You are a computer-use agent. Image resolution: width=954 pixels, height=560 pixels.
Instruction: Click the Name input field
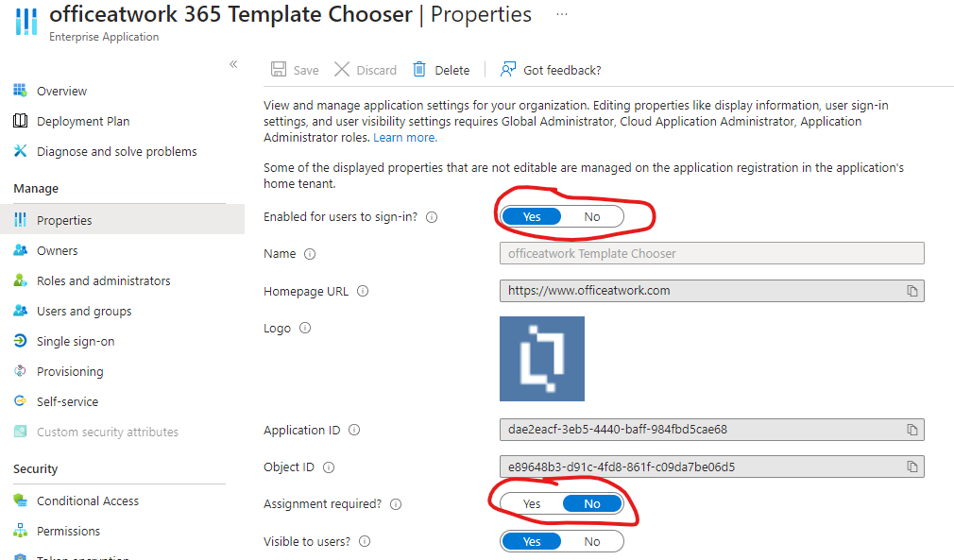click(711, 253)
